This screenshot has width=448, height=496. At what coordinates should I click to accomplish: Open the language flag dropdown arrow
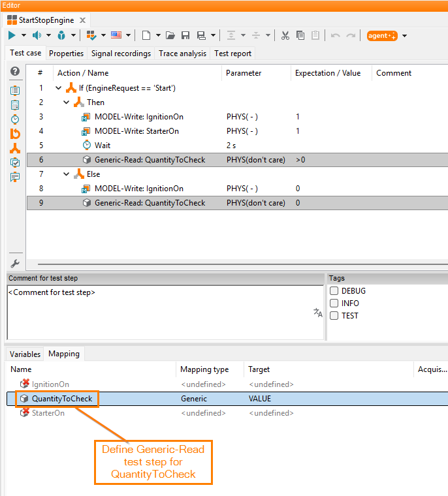[x=128, y=35]
